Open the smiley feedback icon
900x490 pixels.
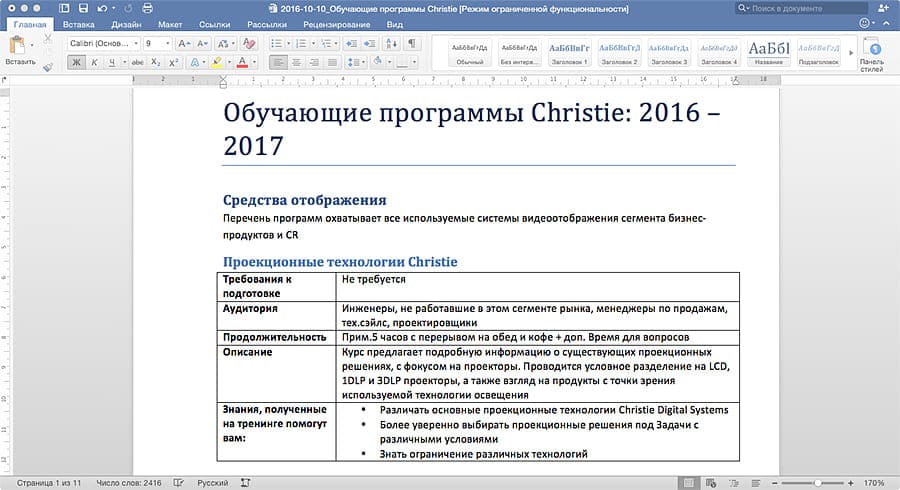(864, 24)
